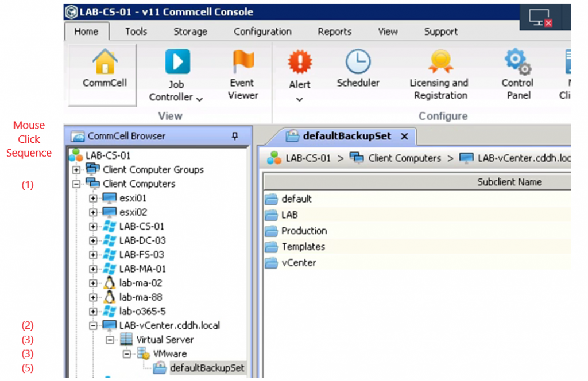Launch the Job Controller play icon
This screenshot has height=381, width=588.
(x=177, y=62)
